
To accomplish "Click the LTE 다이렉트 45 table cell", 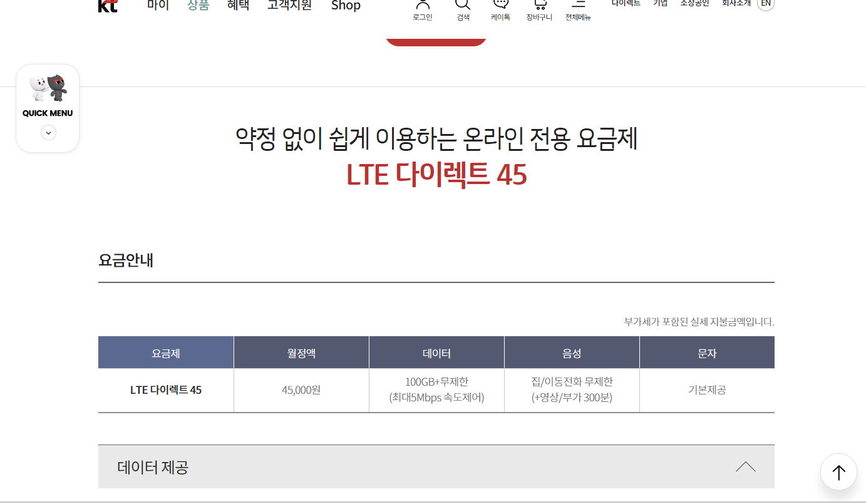I will tap(166, 389).
